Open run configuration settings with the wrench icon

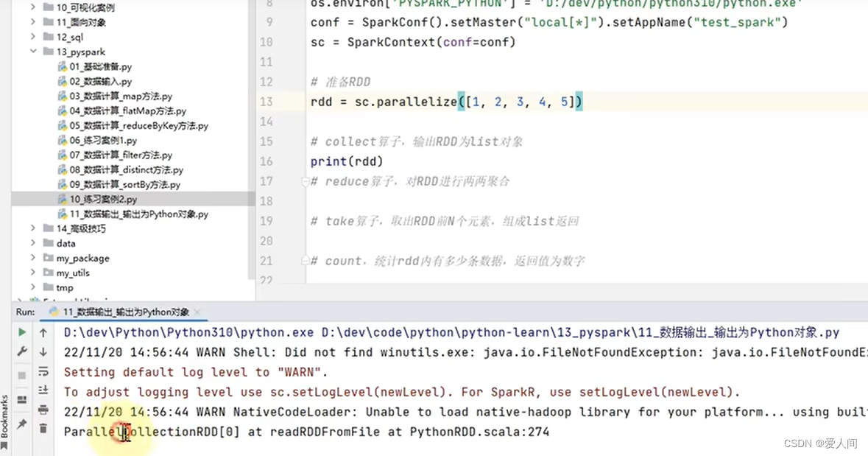point(22,351)
